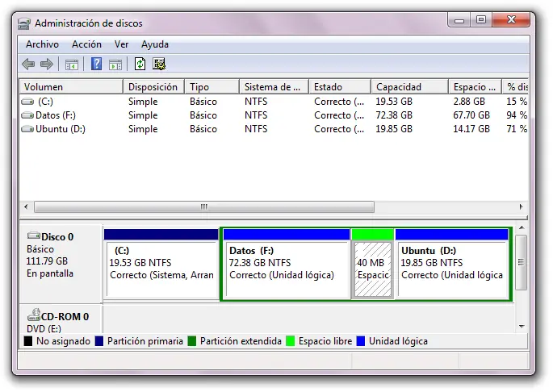Sort by the % dis column header
The image size is (553, 392).
coord(515,87)
